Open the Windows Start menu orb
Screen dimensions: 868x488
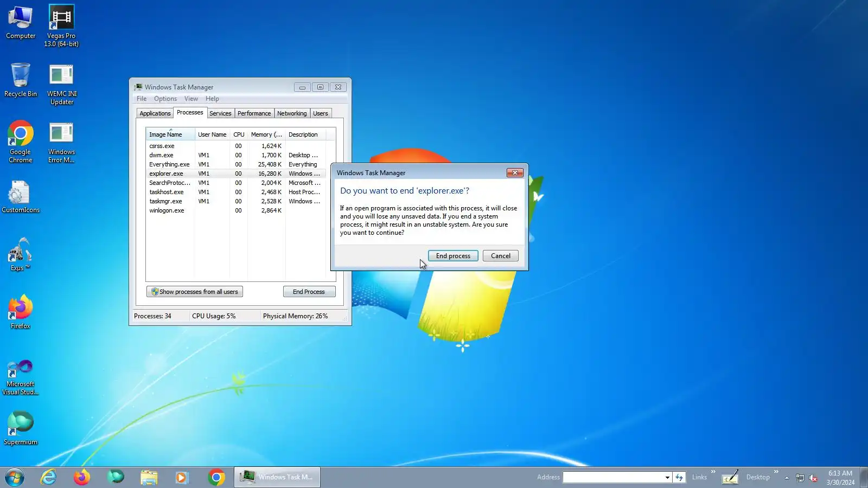tap(15, 477)
